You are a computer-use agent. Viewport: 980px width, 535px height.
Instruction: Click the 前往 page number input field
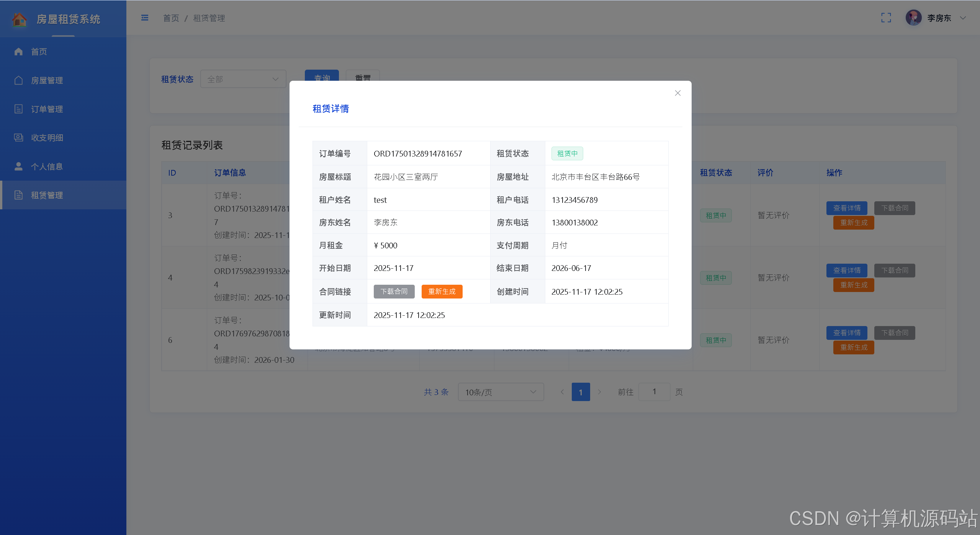pos(654,392)
